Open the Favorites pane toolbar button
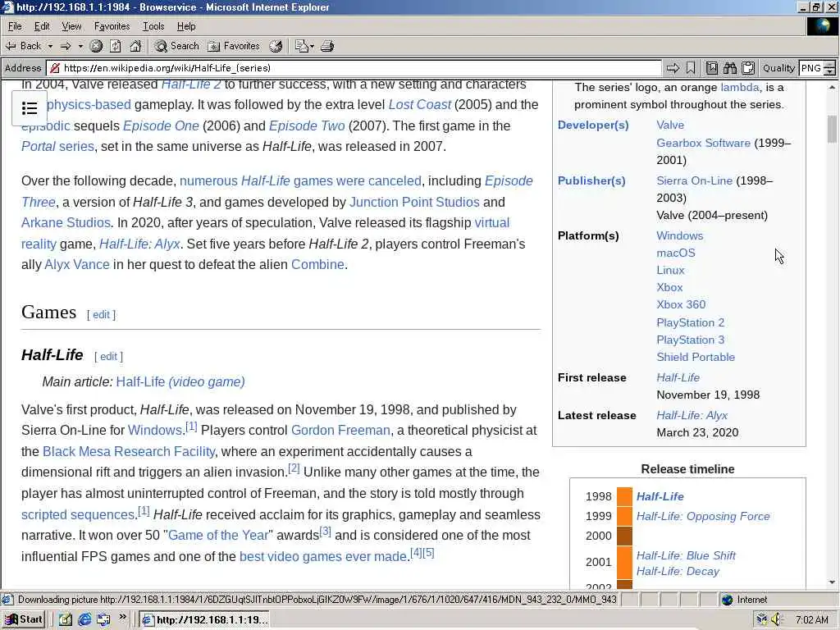The width and height of the screenshot is (840, 630). (x=234, y=46)
